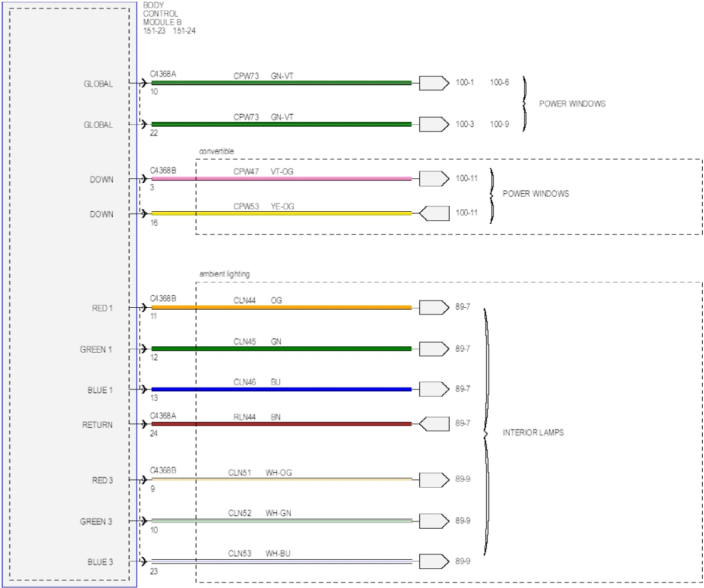Click the 89-9 reference beside the CLN53 arrow
Image resolution: width=704 pixels, height=588 pixels.
(463, 561)
